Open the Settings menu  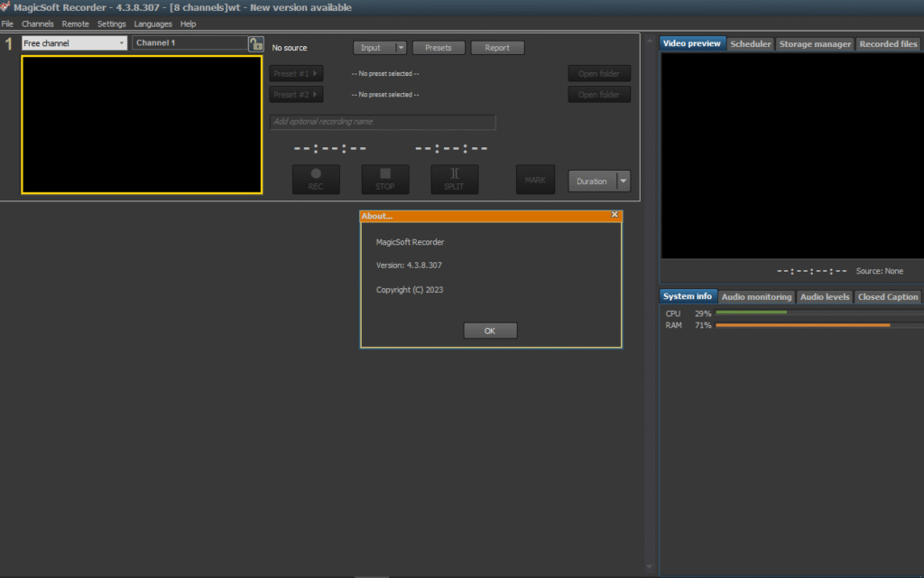click(111, 23)
